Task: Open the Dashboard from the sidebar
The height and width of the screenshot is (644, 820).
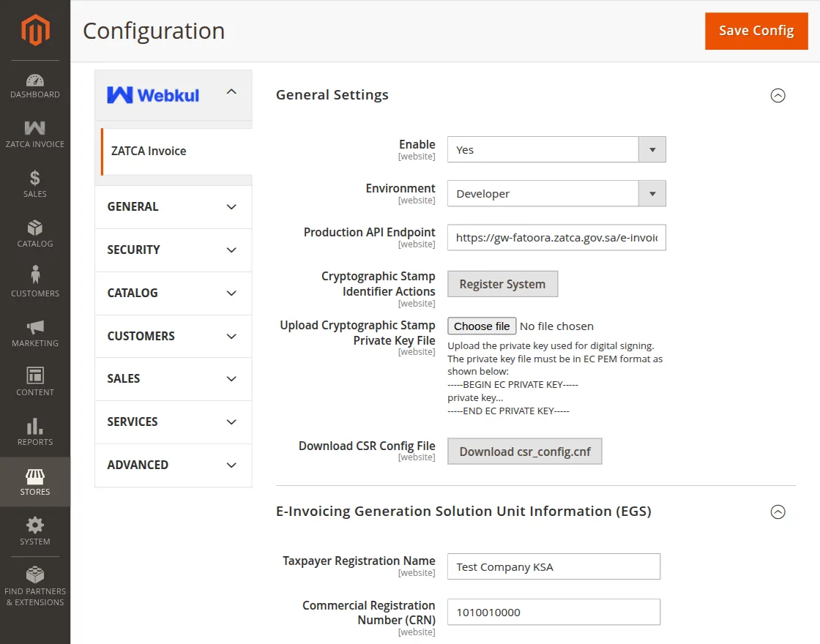Action: (x=35, y=84)
